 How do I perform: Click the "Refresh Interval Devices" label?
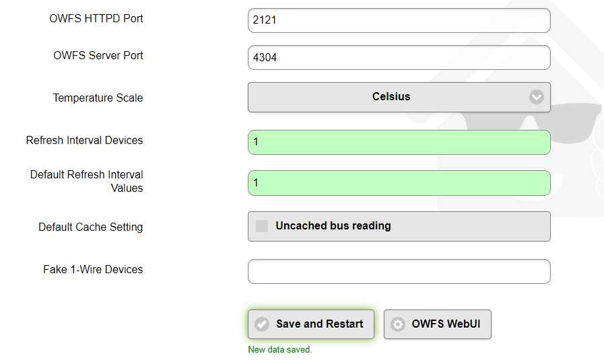pyautogui.click(x=85, y=141)
